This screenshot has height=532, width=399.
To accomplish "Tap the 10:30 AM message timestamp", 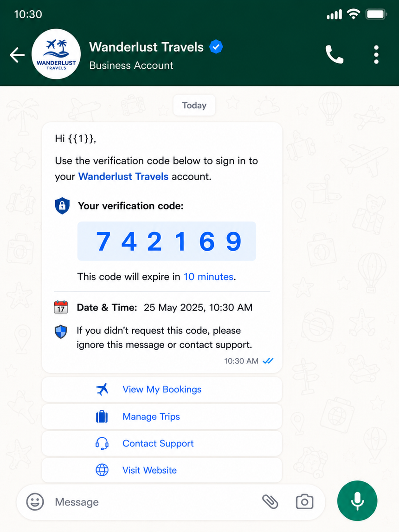I will 241,361.
